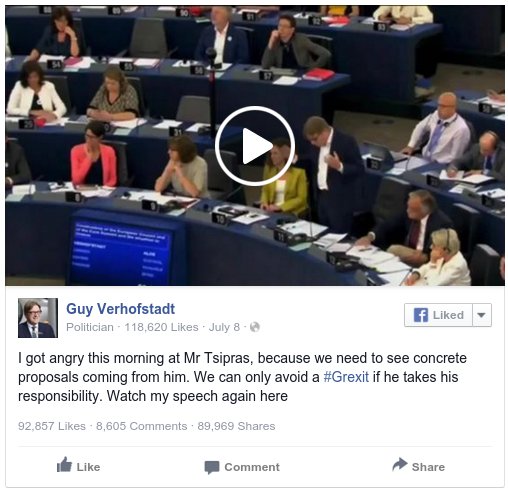The image size is (508, 495).
Task: Click the thumbs-up Like icon
Action: 64,464
